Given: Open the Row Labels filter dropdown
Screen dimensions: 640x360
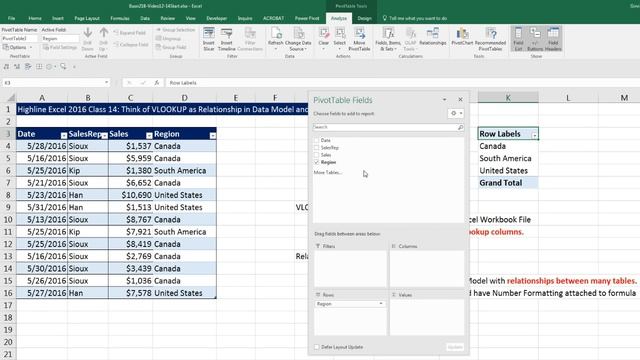Looking at the screenshot, I should (534, 135).
